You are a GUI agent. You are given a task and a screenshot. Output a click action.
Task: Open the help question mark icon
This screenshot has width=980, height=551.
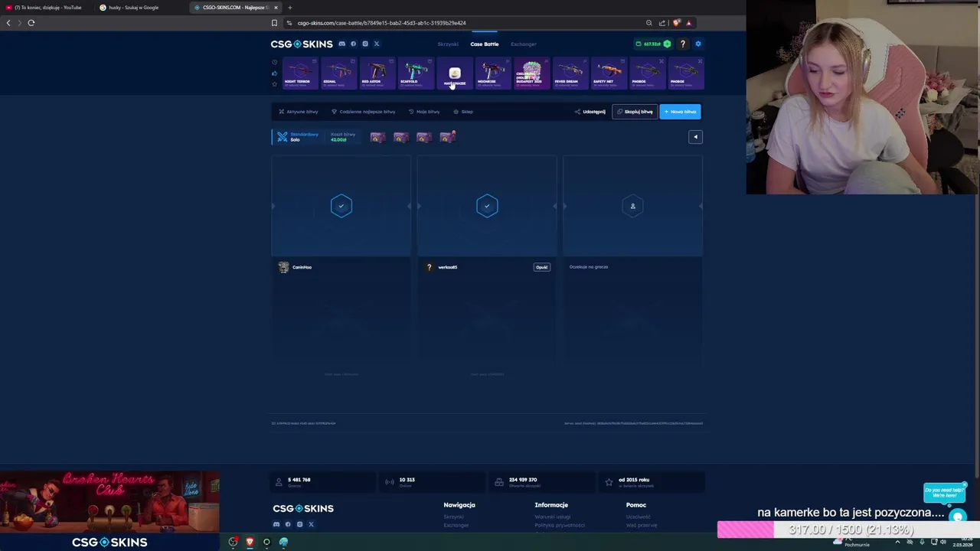coord(683,44)
